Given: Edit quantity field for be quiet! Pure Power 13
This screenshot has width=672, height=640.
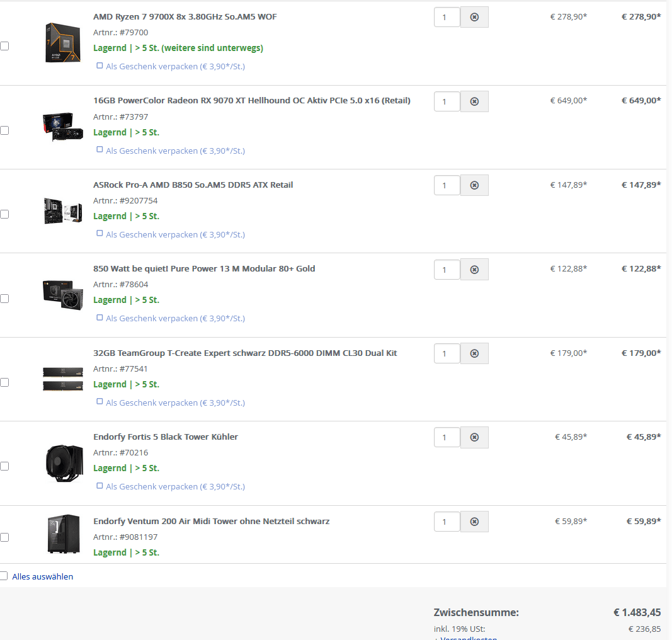Looking at the screenshot, I should coord(447,270).
